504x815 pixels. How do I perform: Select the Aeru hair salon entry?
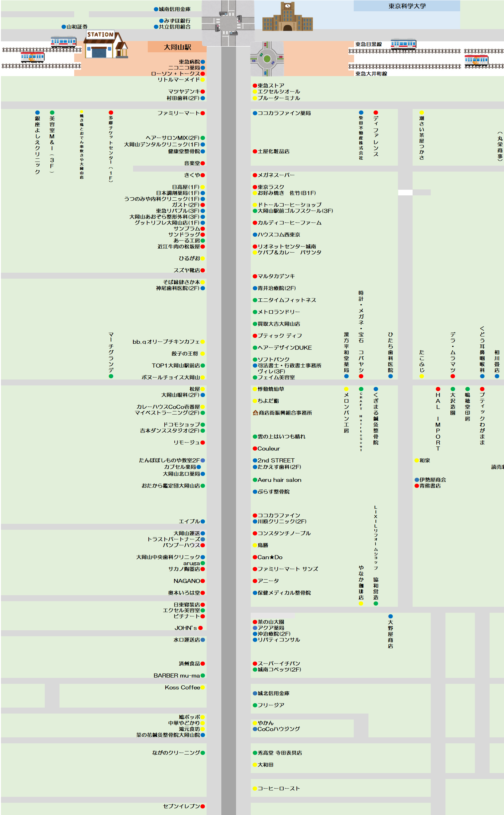(x=277, y=480)
